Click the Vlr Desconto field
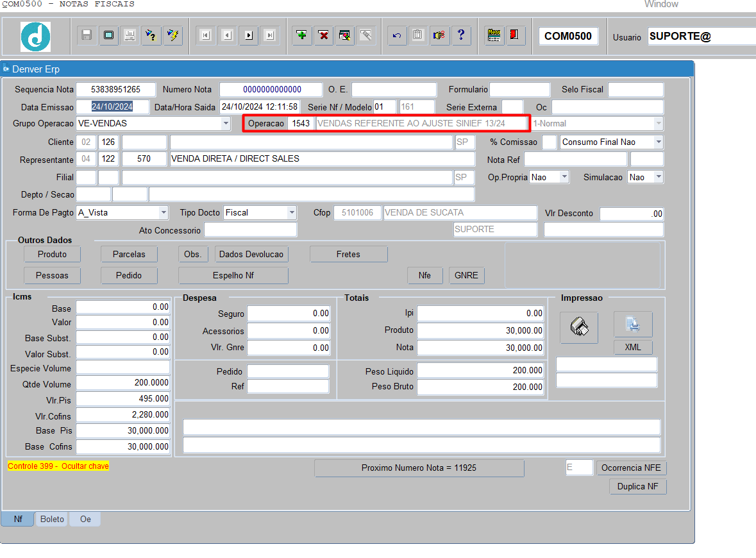This screenshot has height=558, width=756. (632, 214)
